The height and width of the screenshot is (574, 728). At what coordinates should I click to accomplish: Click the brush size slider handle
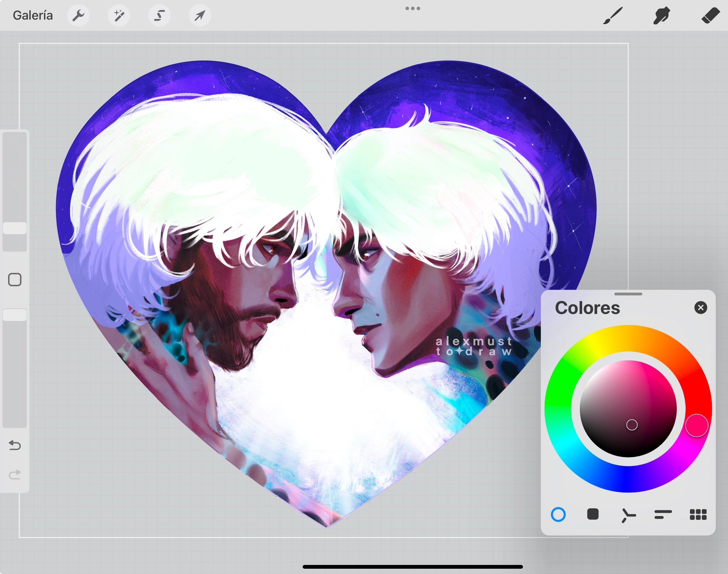click(x=15, y=228)
